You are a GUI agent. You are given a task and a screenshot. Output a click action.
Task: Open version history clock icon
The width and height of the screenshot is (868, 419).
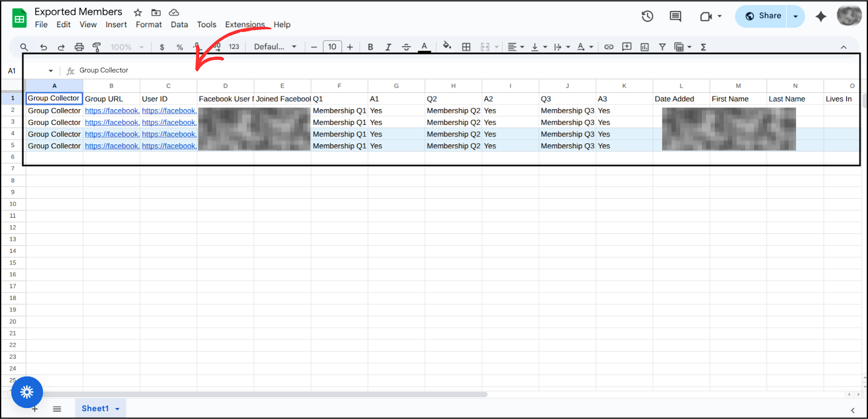point(647,16)
